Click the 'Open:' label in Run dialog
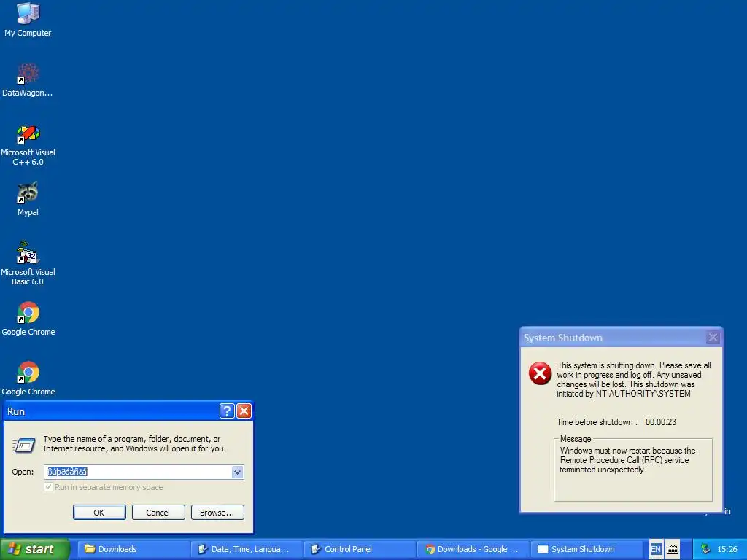747x560 pixels. (23, 472)
